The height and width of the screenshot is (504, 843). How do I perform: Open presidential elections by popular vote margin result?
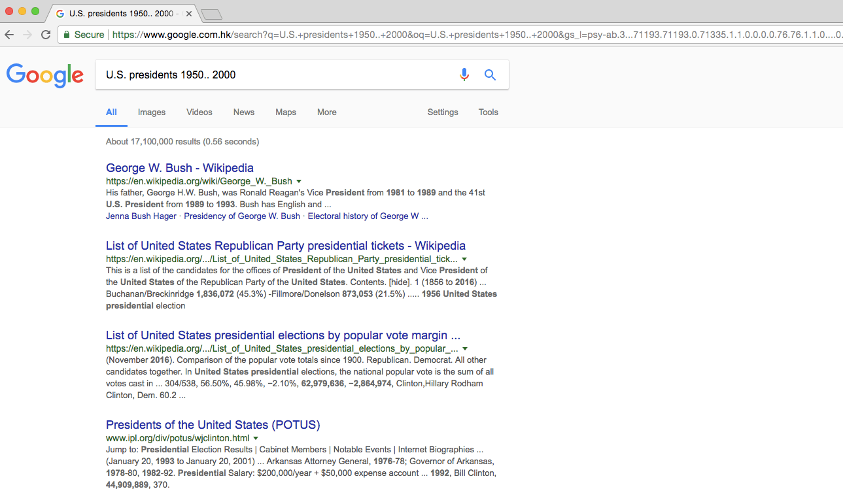(x=283, y=336)
